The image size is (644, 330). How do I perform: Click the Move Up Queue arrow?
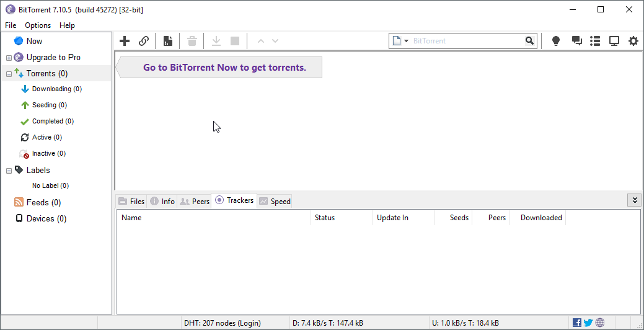260,41
